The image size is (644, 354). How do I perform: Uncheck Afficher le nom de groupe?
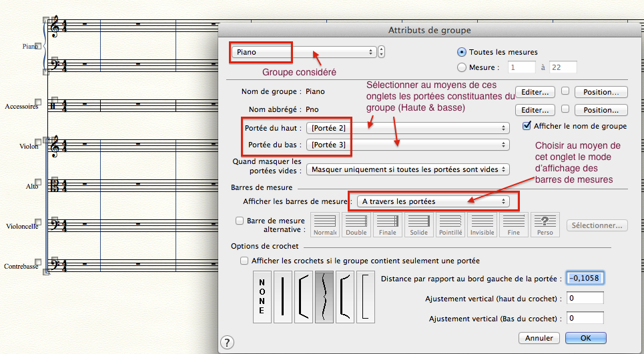tap(527, 126)
